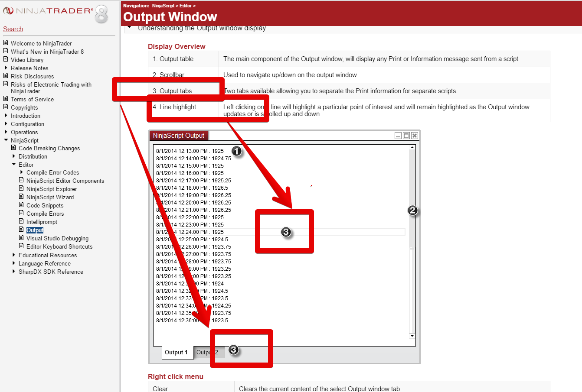Close the NinjaScript Output window
582x392 pixels.
click(x=415, y=136)
